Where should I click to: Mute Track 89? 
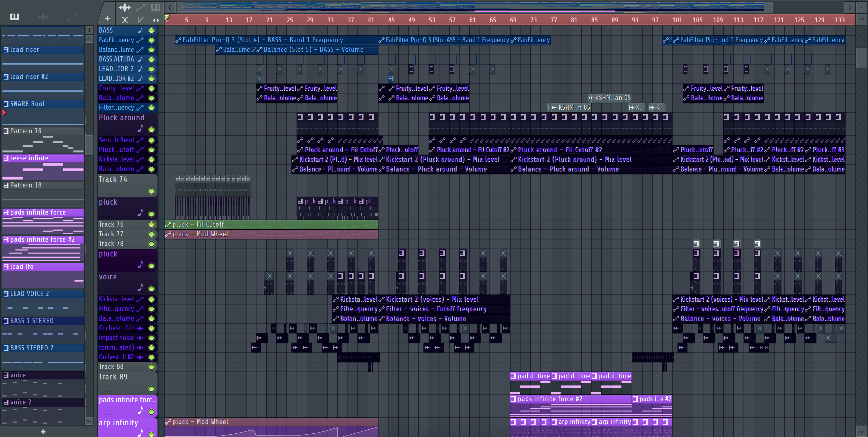click(152, 389)
